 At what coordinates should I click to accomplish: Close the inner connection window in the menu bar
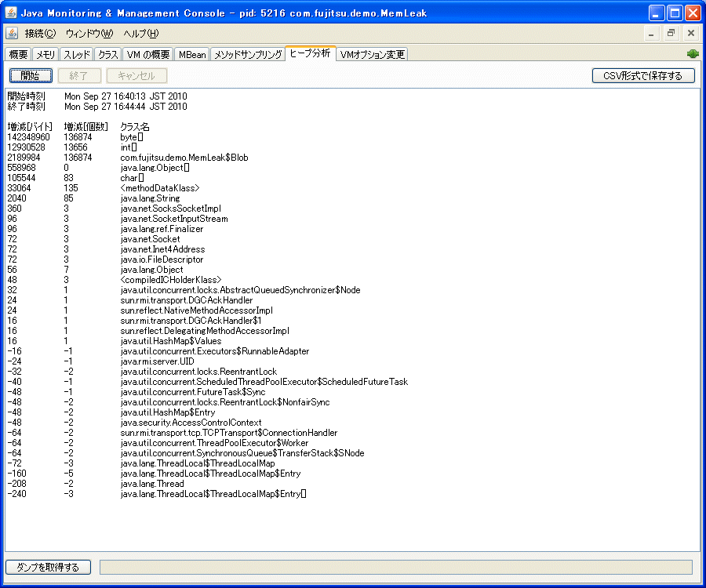coord(691,33)
